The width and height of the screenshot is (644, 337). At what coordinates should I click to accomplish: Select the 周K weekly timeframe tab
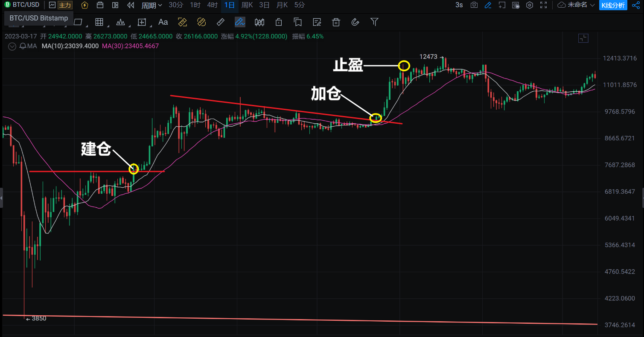click(x=247, y=5)
